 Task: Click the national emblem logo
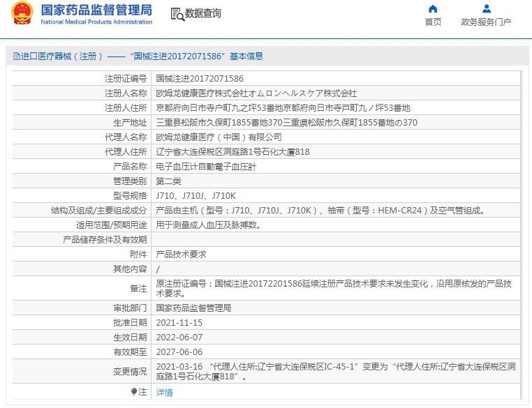[x=22, y=13]
